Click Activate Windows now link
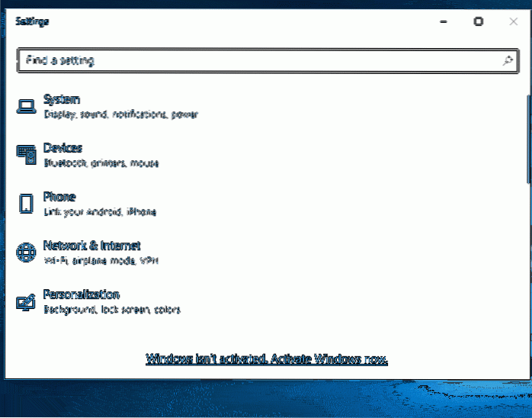The height and width of the screenshot is (418, 532). pyautogui.click(x=267, y=359)
